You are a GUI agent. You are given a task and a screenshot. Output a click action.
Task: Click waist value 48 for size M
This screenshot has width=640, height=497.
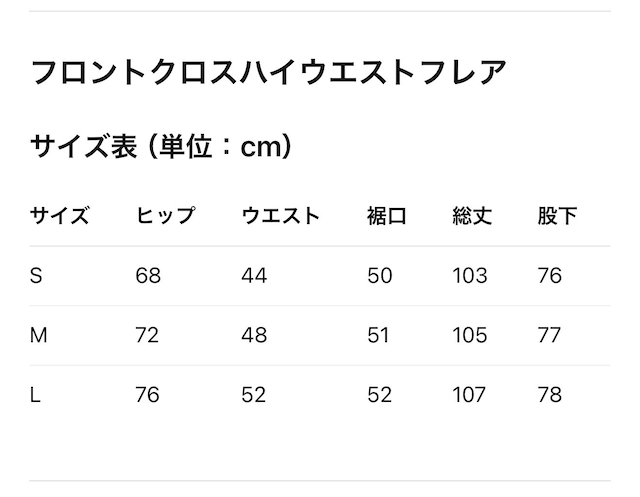[254, 336]
